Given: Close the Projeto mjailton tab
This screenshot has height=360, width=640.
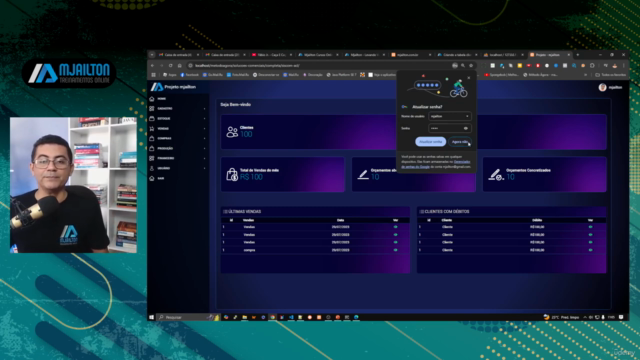Looking at the screenshot, I should click(x=569, y=55).
